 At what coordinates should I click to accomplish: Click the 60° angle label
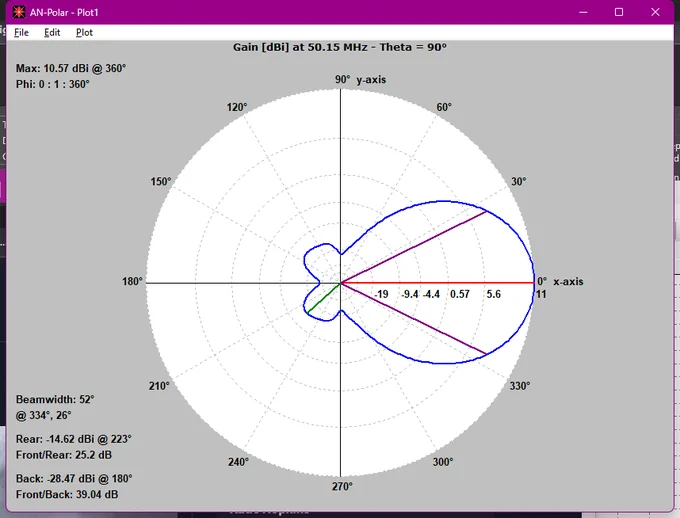tap(444, 107)
